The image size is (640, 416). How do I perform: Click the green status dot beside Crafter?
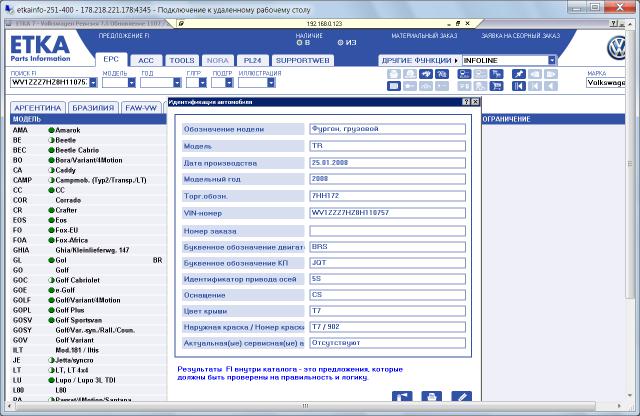tap(51, 210)
